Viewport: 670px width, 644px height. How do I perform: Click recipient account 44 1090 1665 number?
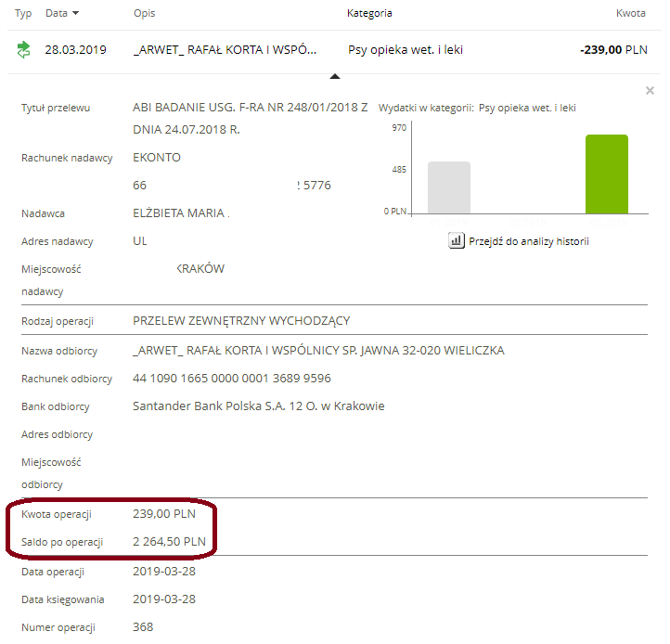(x=232, y=379)
